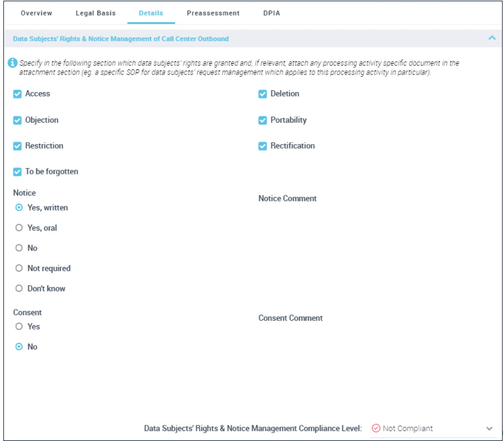Toggle the Portability checkbox
This screenshot has height=441, width=504.
pos(262,120)
